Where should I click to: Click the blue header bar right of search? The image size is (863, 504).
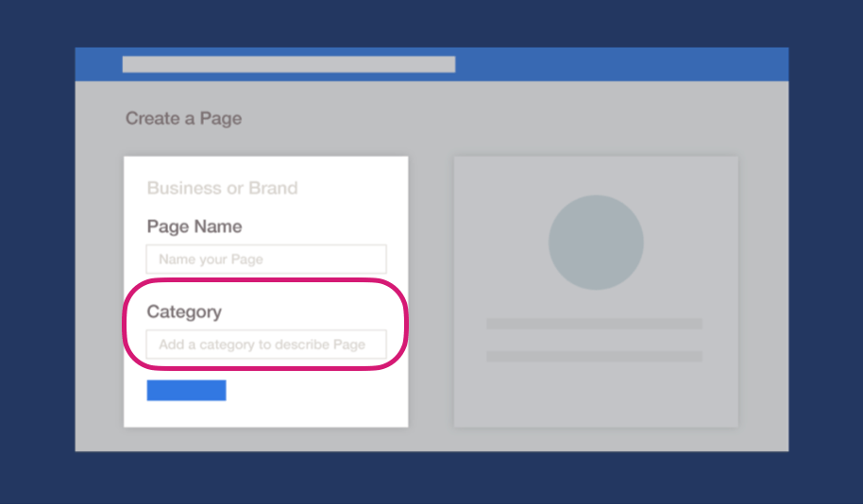point(622,64)
